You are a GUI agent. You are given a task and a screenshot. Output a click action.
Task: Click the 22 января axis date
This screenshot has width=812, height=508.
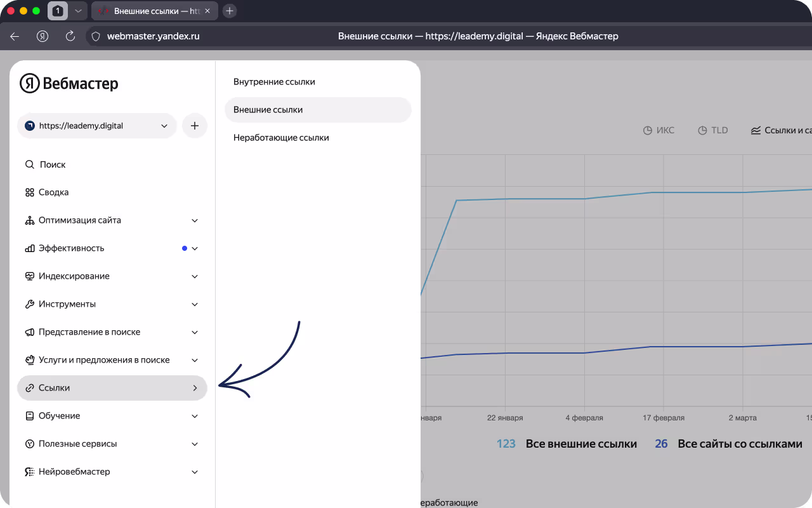[505, 418]
